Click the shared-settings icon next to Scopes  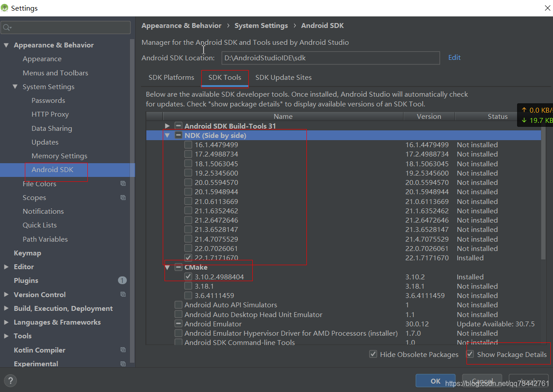(123, 197)
